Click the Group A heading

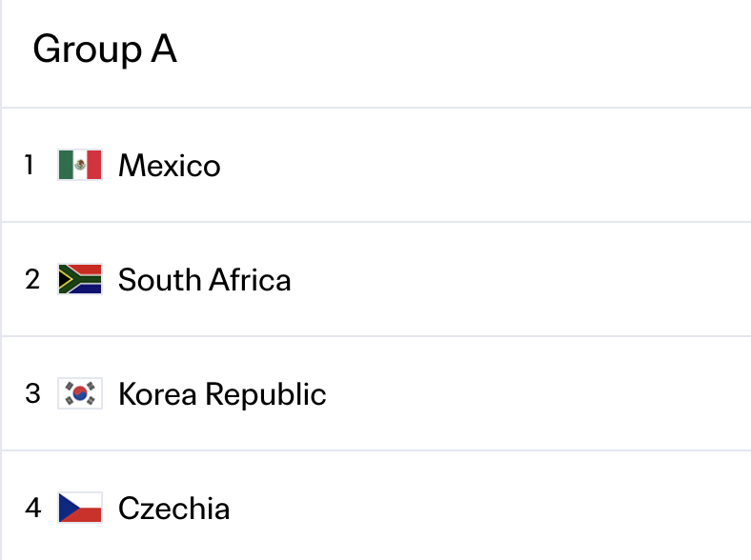tap(105, 49)
